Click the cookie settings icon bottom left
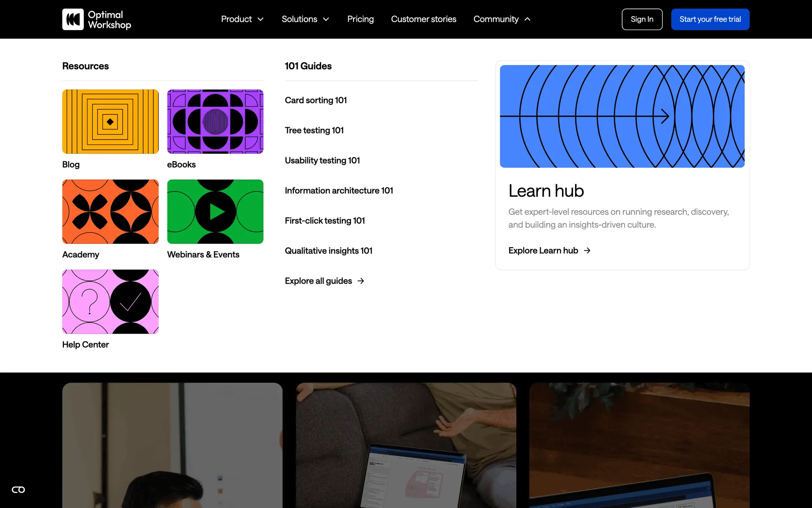 [18, 490]
